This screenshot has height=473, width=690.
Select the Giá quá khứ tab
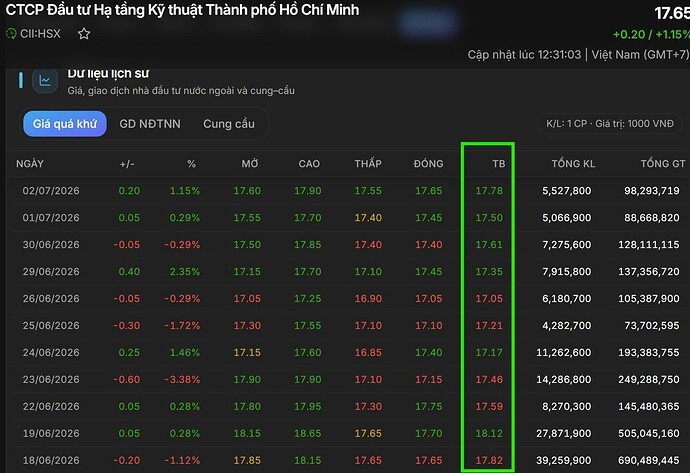coord(65,124)
